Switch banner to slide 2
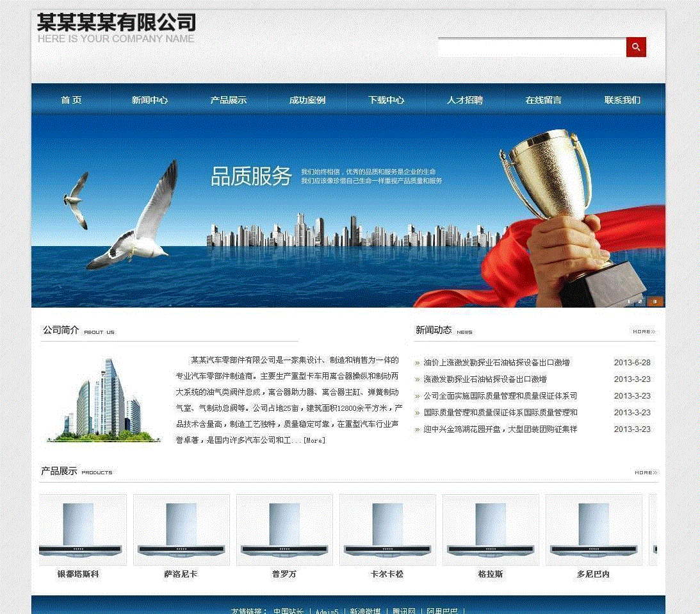 coord(641,301)
